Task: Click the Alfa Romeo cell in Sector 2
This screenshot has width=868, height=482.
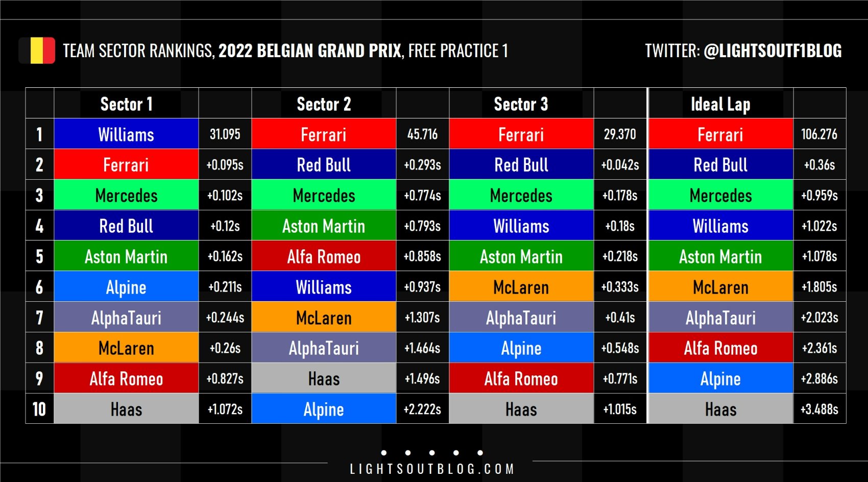Action: tap(324, 256)
